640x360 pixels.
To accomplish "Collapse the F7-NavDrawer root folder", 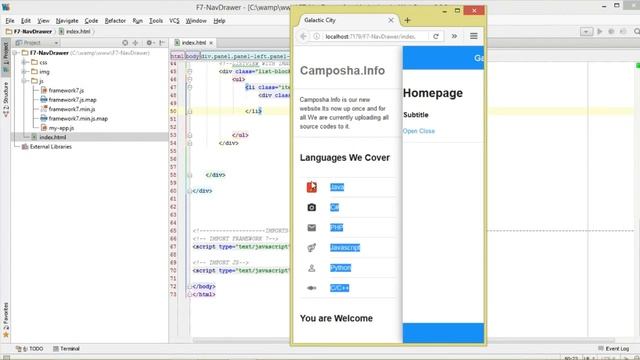I will pos(16,53).
